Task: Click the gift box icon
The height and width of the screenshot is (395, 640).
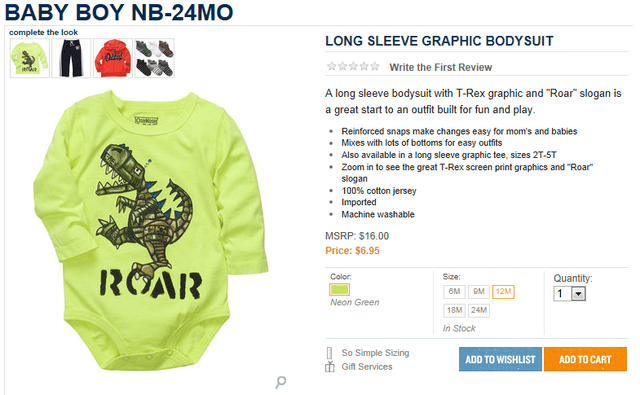Action: (x=329, y=367)
